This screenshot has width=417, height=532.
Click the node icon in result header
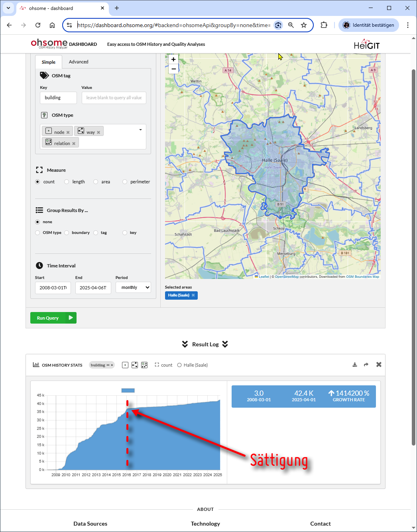[x=125, y=365]
